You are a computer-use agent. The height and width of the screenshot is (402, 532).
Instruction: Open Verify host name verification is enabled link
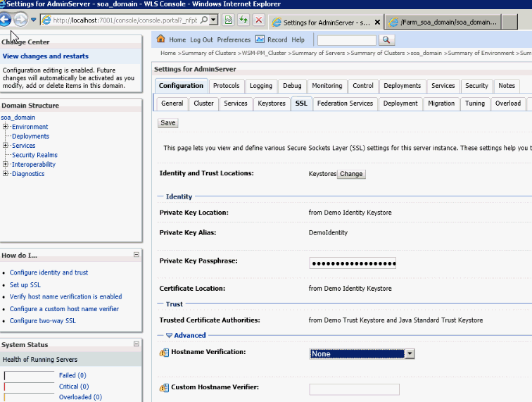click(x=66, y=296)
